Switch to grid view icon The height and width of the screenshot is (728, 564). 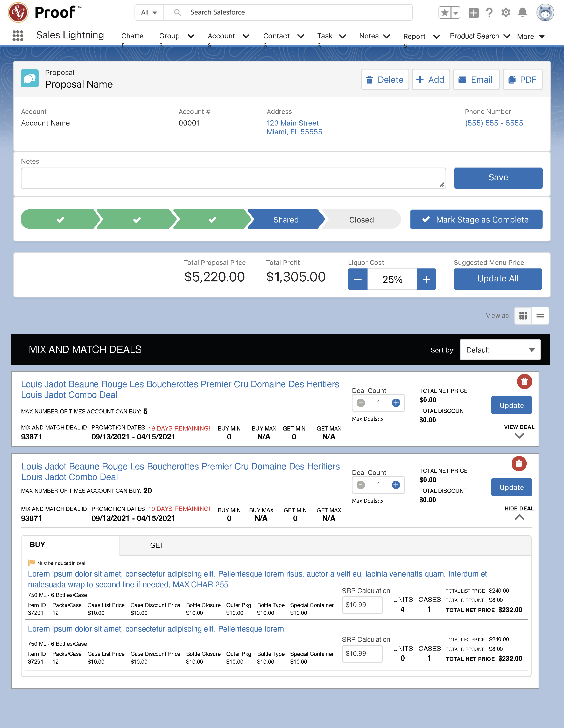click(x=523, y=316)
